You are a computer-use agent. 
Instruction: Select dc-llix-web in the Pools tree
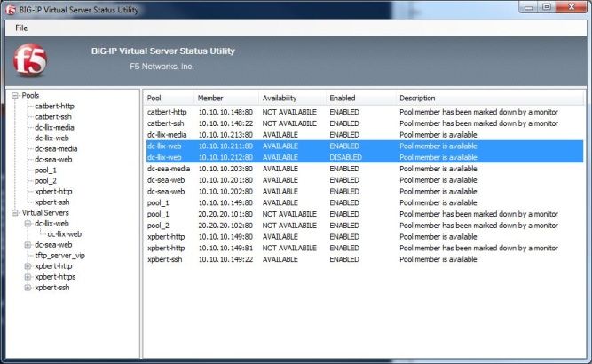click(x=51, y=138)
